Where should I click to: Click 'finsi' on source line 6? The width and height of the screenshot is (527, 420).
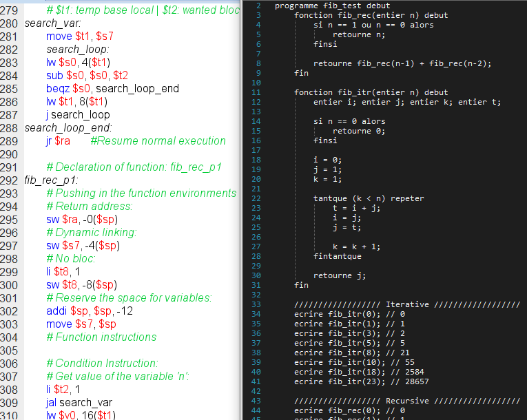tap(325, 44)
